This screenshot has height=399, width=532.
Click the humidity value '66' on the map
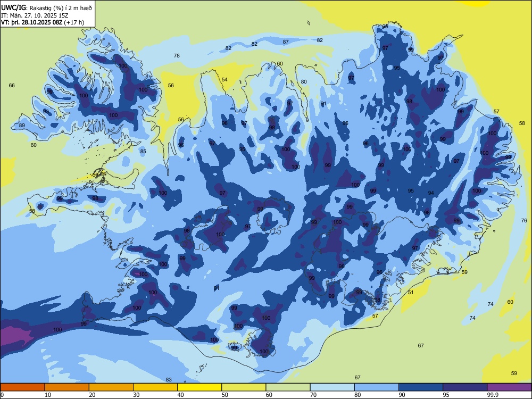(x=12, y=86)
